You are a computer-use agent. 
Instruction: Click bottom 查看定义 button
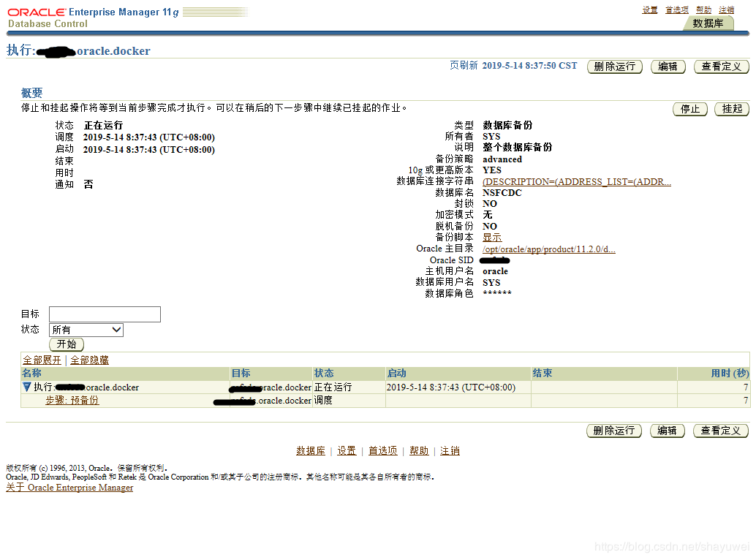[x=721, y=431]
